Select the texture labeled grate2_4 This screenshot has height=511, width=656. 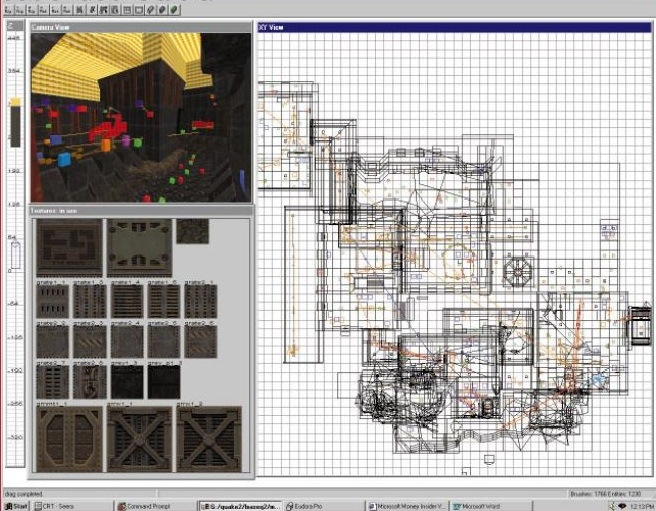pos(127,342)
